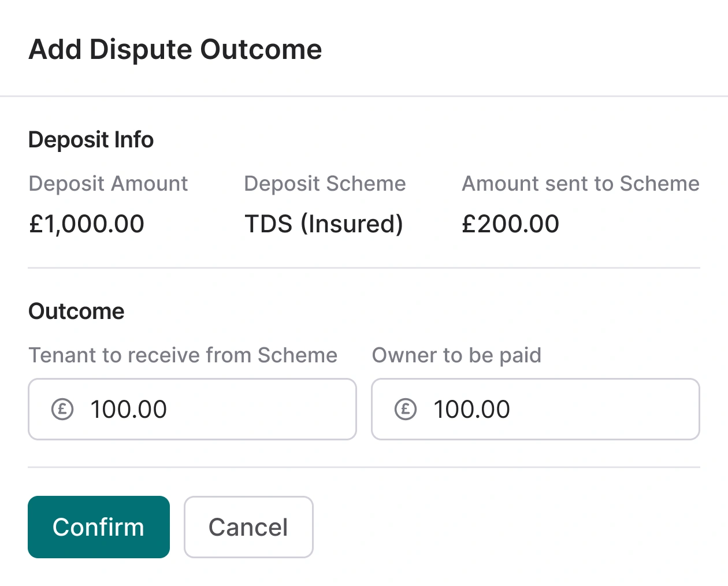
Task: Click the Confirm button
Action: tap(98, 526)
